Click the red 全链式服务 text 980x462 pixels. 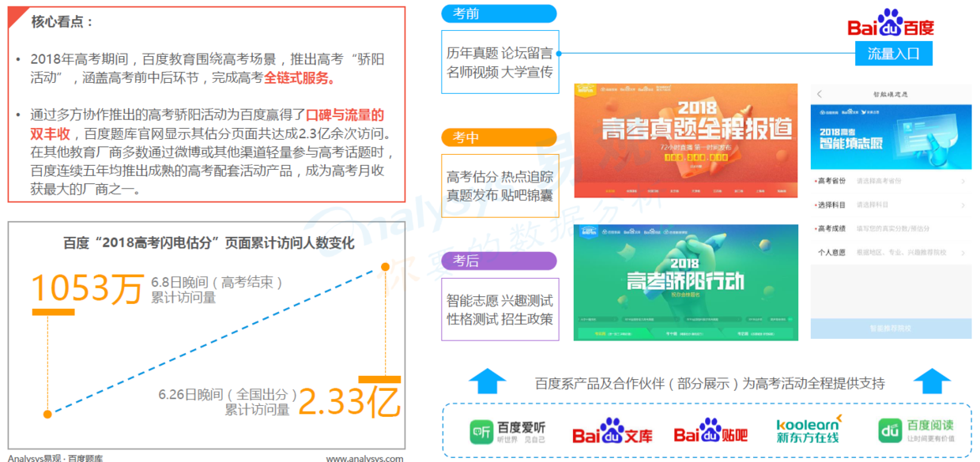coord(300,78)
